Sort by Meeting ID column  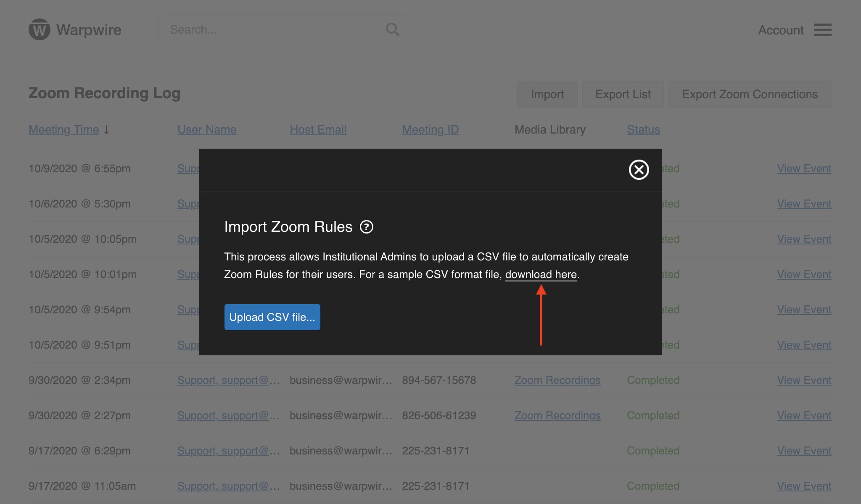[x=430, y=129]
